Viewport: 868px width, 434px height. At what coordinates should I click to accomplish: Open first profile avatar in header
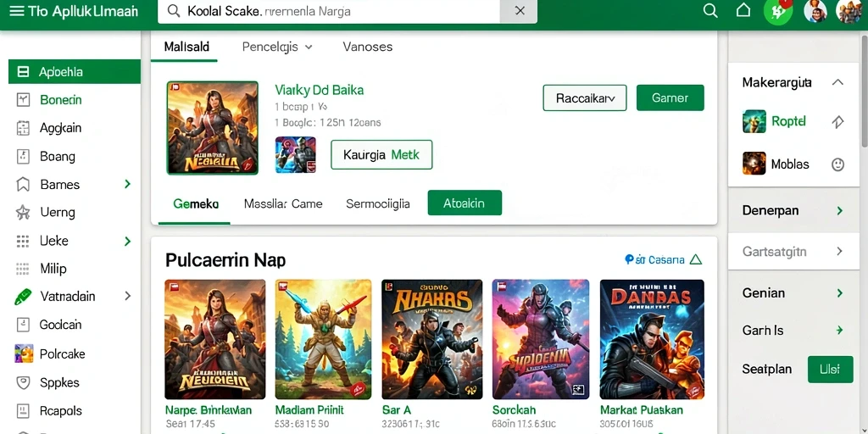[x=815, y=11]
